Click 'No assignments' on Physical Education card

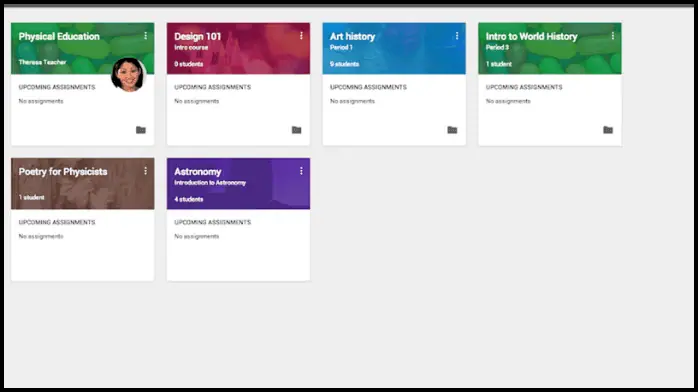pos(41,101)
